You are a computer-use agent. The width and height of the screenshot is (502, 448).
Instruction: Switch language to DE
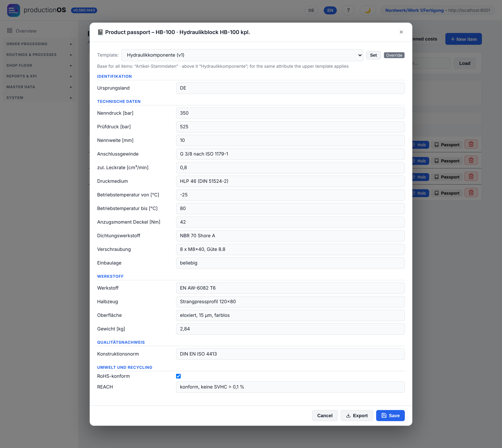coord(311,10)
